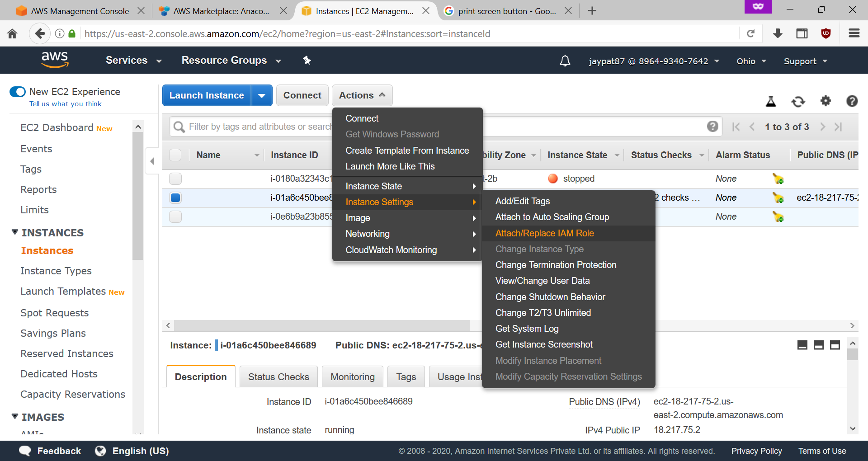The height and width of the screenshot is (461, 868).
Task: Go to last page of instances
Action: (x=838, y=127)
